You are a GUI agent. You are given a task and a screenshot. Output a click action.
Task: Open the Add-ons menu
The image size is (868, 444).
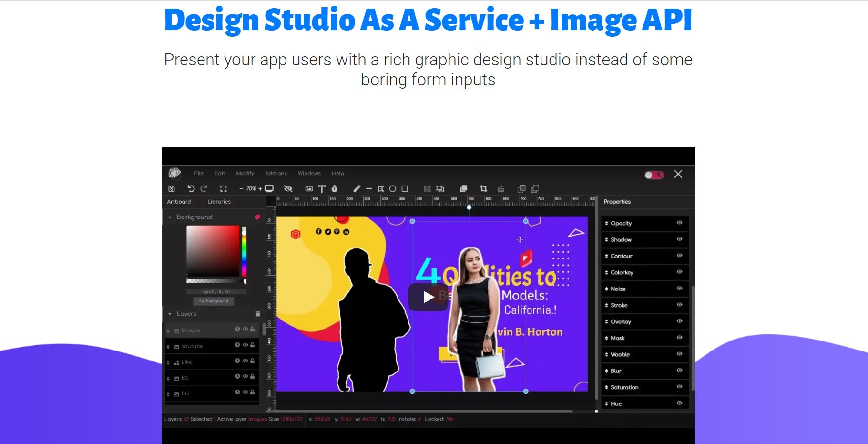tap(276, 173)
